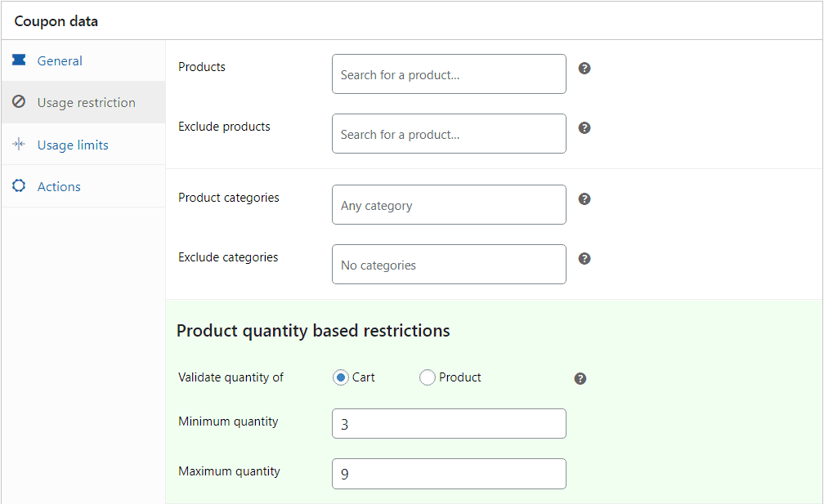Viewport: 824px width, 504px height.
Task: Open the Products search dropdown
Action: tap(449, 74)
